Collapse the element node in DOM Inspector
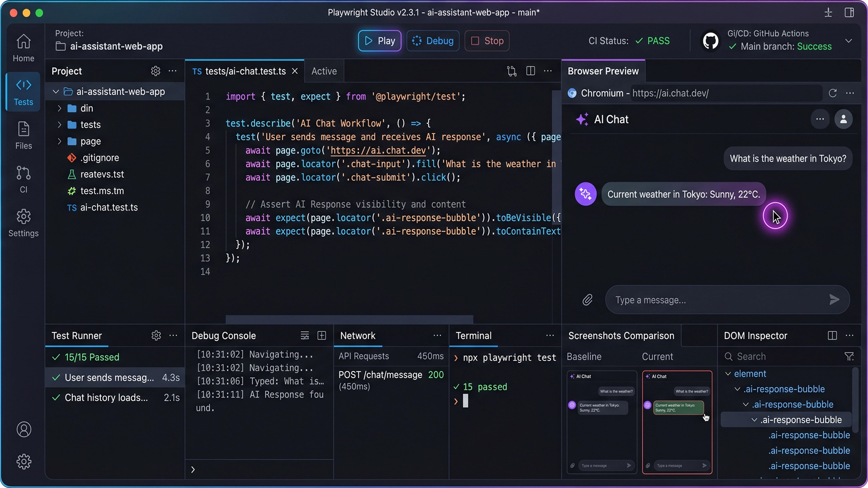 coord(728,374)
